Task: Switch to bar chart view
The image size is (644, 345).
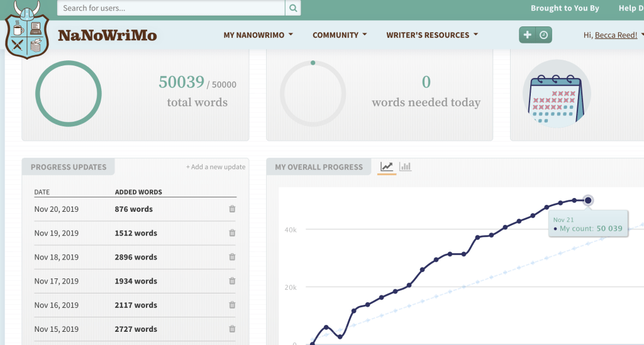Action: click(406, 167)
